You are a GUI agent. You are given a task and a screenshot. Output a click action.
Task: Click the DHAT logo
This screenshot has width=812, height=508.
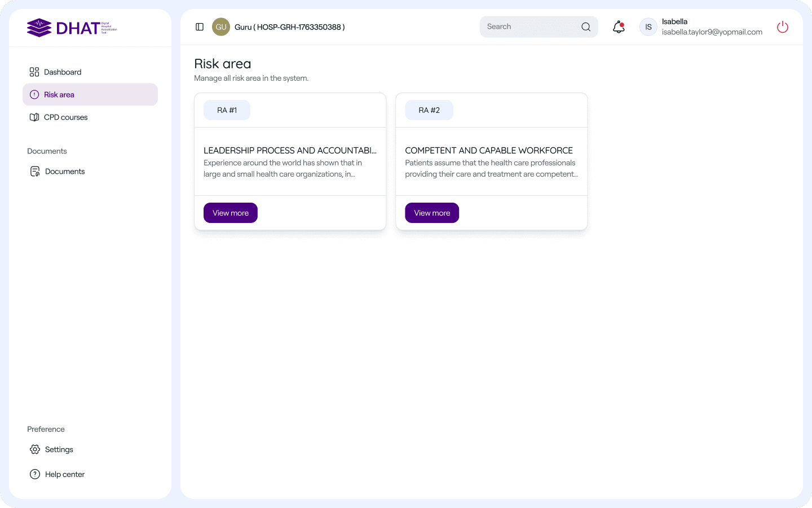(x=72, y=28)
